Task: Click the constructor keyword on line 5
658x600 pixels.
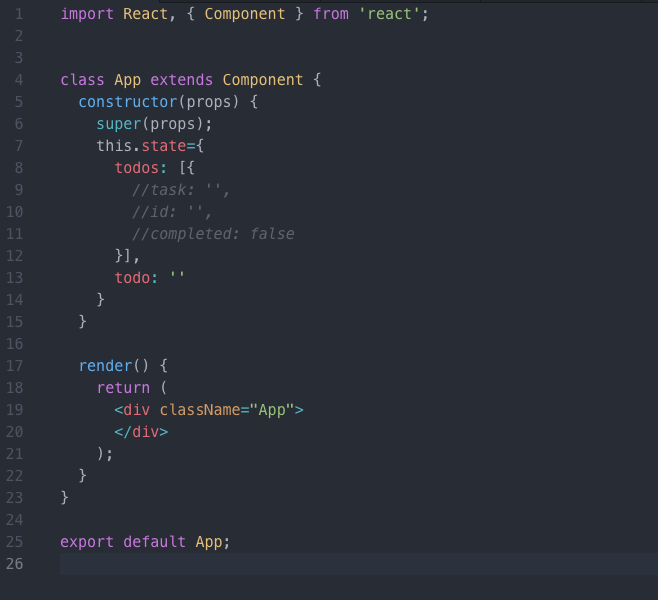Action: [x=128, y=102]
